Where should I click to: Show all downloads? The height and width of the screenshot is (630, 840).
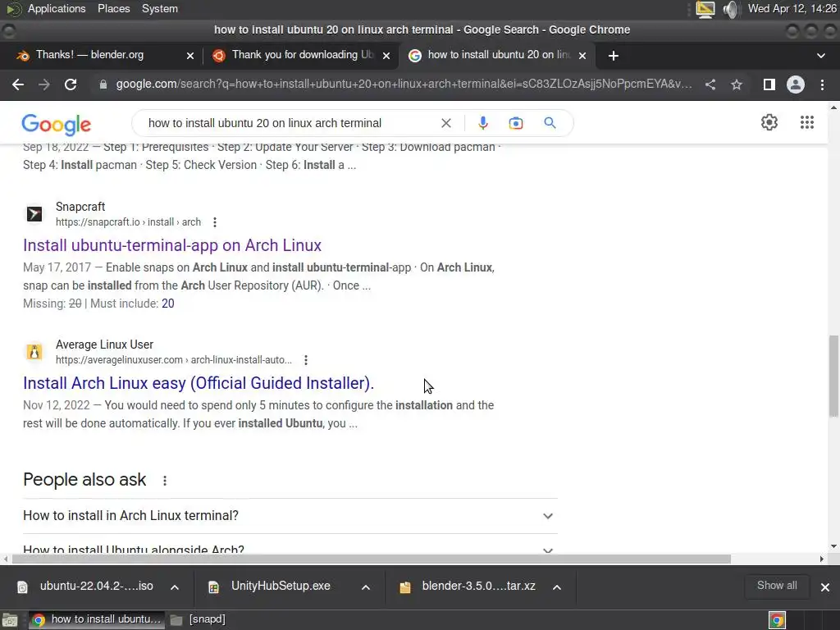pos(777,586)
